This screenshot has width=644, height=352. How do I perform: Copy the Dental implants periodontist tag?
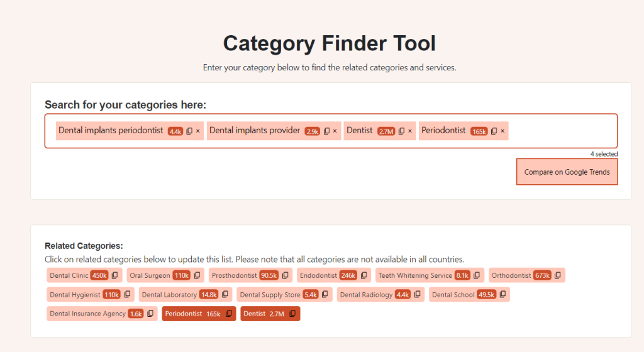tap(189, 131)
